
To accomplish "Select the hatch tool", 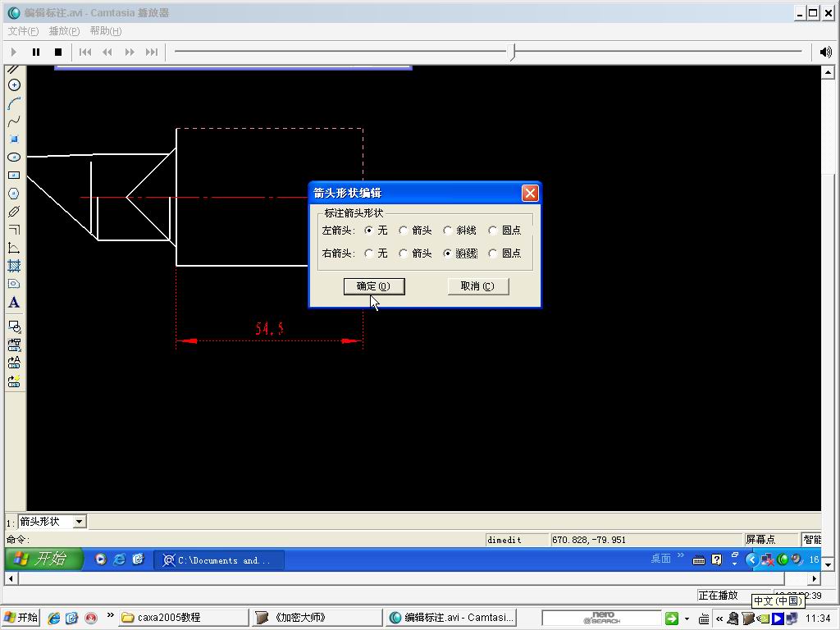I will (x=15, y=266).
